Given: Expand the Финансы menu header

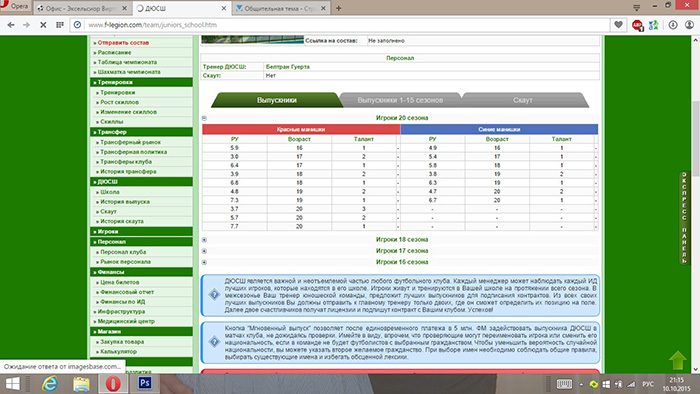Looking at the screenshot, I should pyautogui.click(x=142, y=272).
